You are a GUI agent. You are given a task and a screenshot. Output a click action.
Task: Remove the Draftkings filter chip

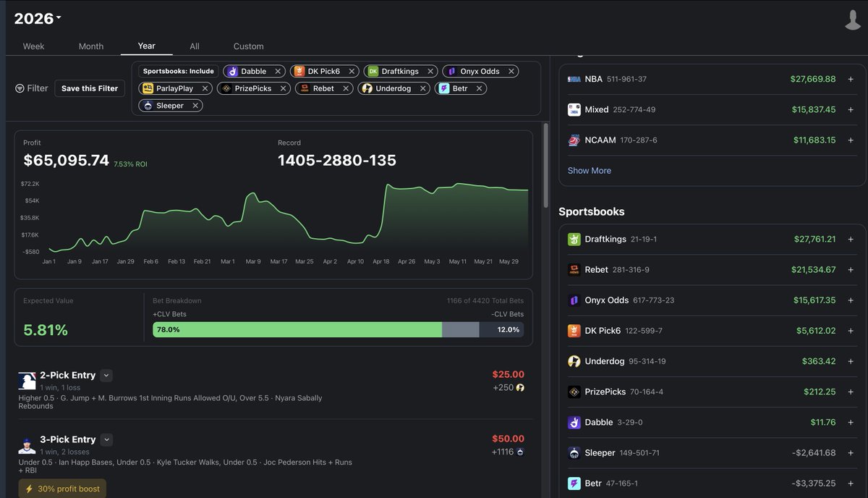pyautogui.click(x=430, y=71)
